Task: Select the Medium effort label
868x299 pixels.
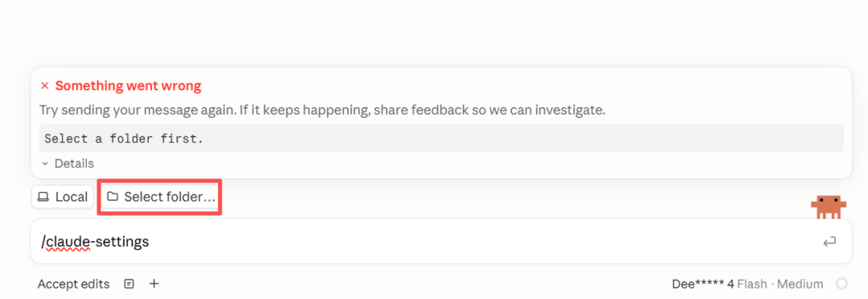Action: pyautogui.click(x=800, y=284)
